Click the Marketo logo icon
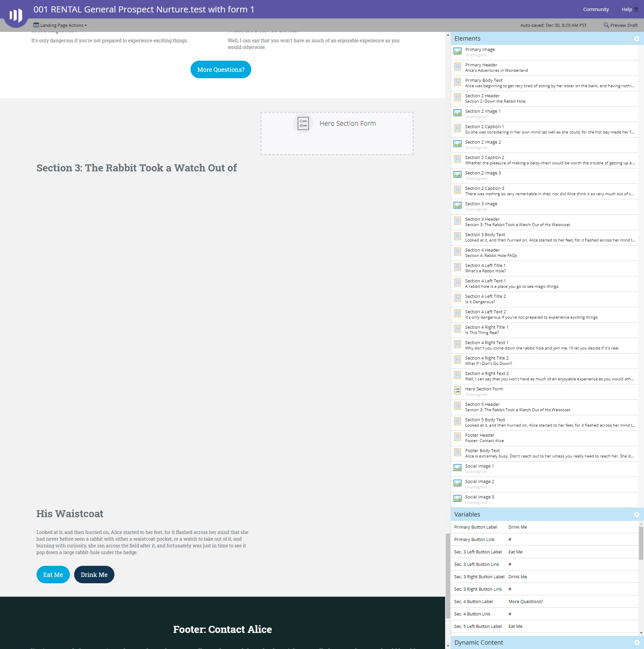The image size is (644, 649). click(x=15, y=15)
